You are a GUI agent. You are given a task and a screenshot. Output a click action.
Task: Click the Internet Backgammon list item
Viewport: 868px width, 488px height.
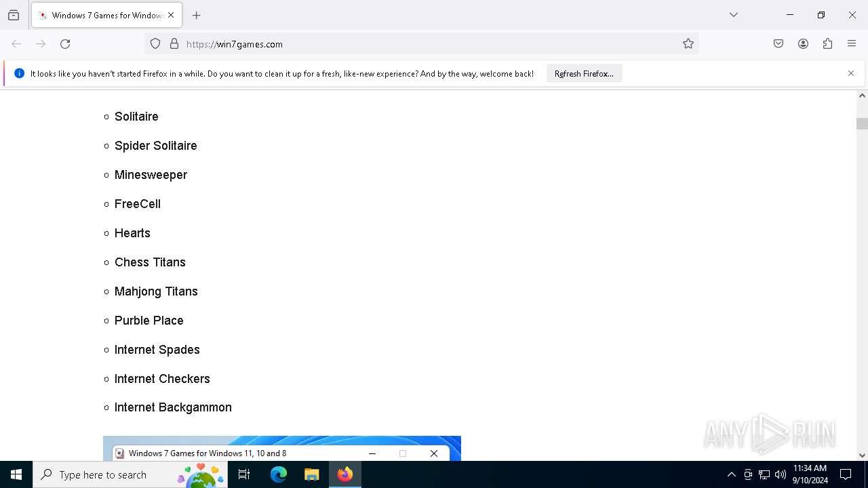point(173,407)
